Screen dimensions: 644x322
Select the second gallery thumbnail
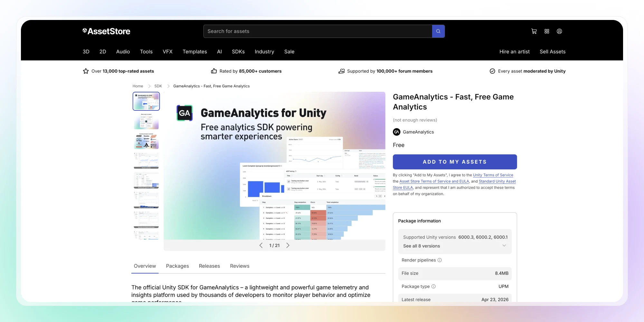(146, 121)
